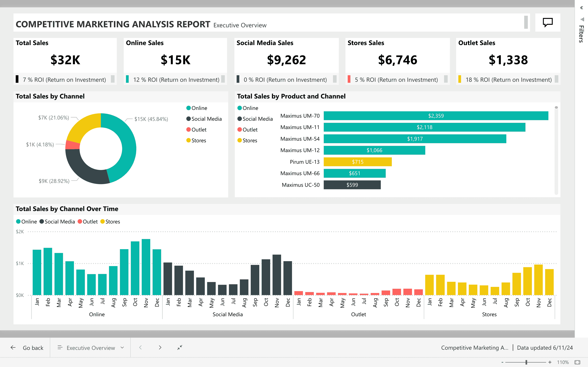This screenshot has width=588, height=367.
Task: Exit full screen with collapse arrows icon
Action: pos(180,348)
